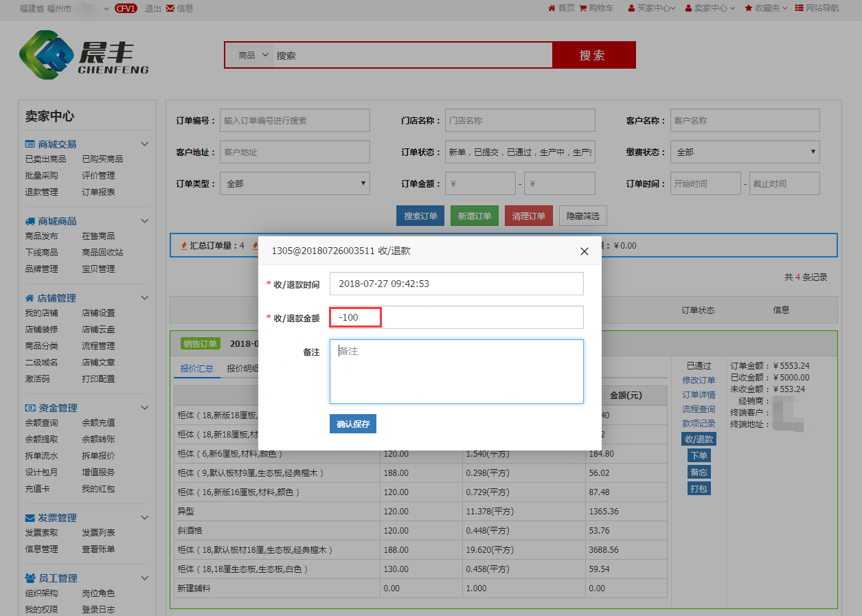The height and width of the screenshot is (616, 862).
Task: Collapse the 资金管理 sidebar section
Action: (144, 408)
